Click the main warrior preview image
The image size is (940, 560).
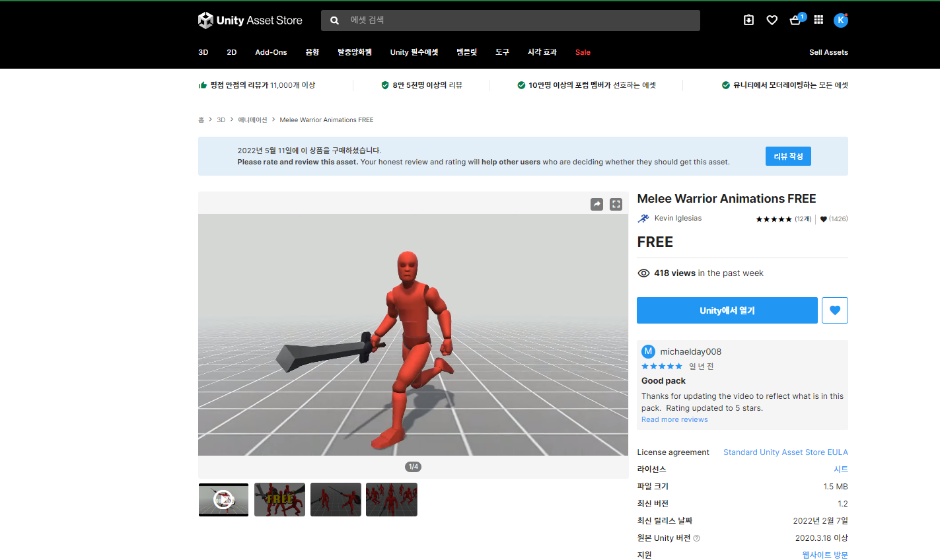point(413,335)
